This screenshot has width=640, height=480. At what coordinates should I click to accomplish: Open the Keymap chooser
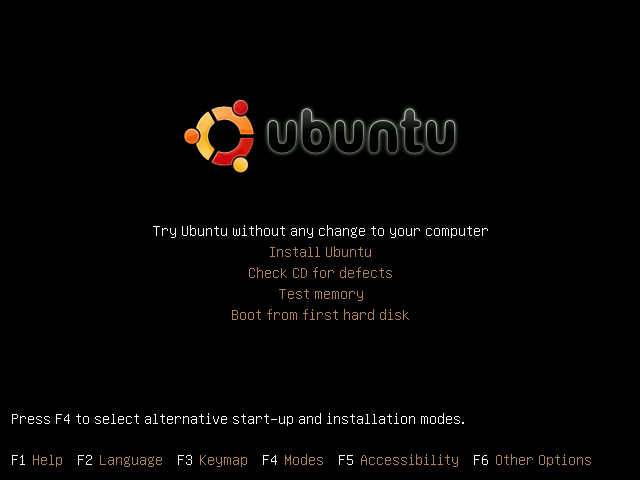click(223, 460)
